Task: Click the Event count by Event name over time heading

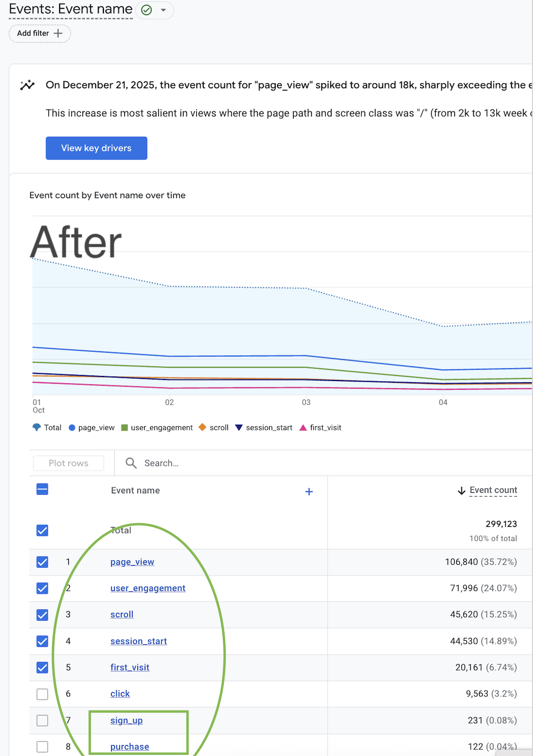Action: click(x=108, y=195)
